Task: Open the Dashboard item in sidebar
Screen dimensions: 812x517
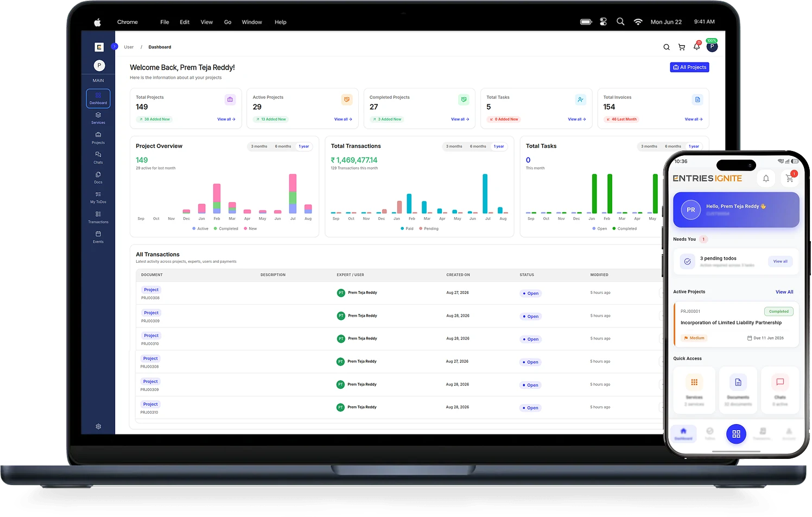Action: pyautogui.click(x=98, y=98)
